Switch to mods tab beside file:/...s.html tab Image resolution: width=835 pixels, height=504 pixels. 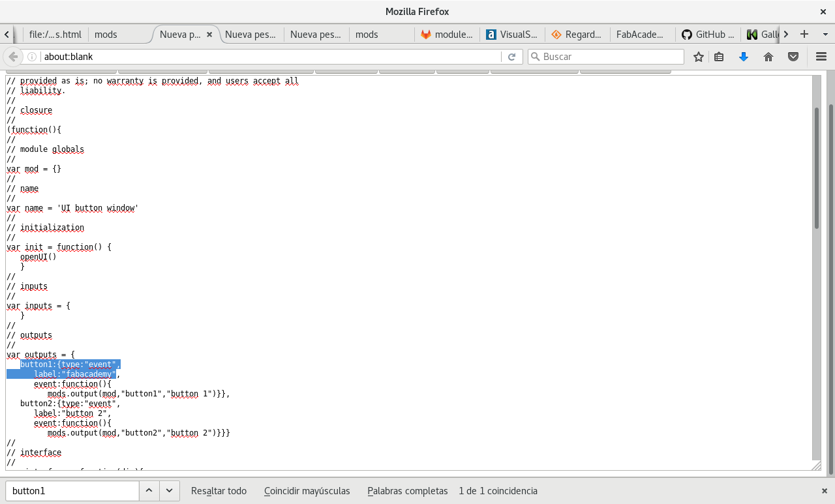120,35
